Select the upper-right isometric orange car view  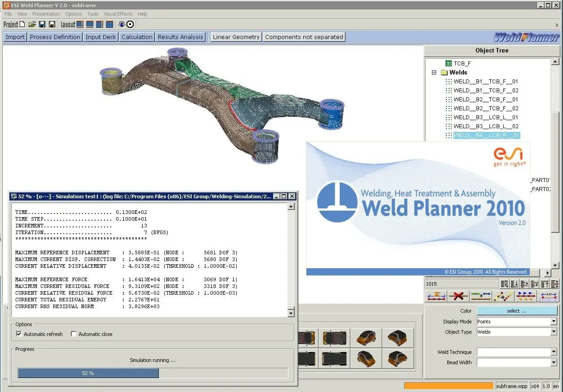397,338
